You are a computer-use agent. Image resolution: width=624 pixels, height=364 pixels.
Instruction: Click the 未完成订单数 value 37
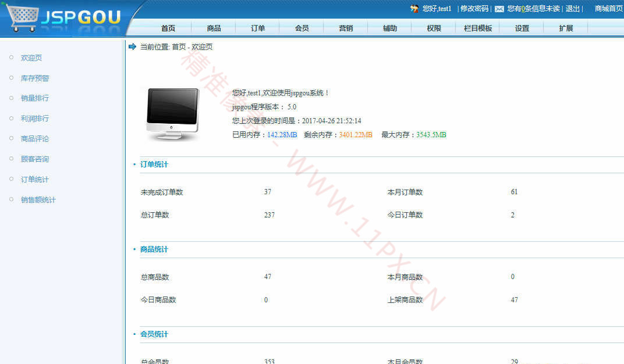(268, 192)
